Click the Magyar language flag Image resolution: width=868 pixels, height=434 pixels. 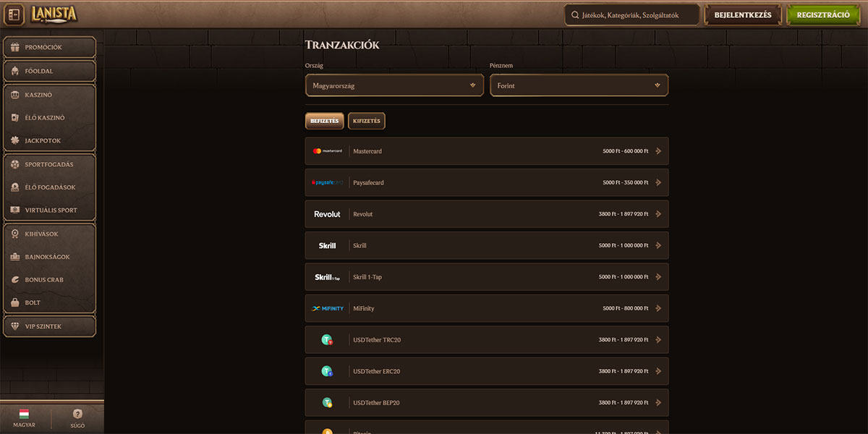24,414
